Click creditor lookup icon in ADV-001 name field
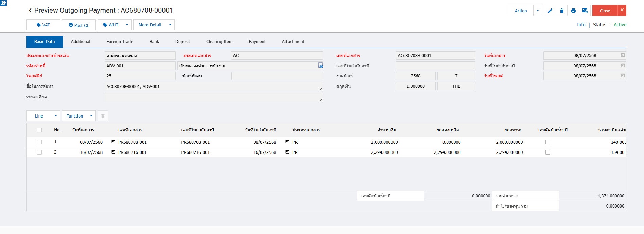The image size is (644, 234). coord(320,66)
